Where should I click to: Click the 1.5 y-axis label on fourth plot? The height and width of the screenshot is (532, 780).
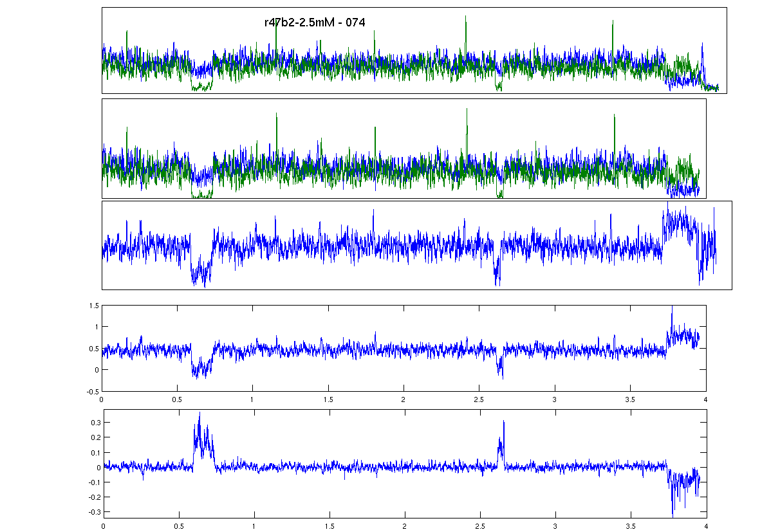point(94,306)
